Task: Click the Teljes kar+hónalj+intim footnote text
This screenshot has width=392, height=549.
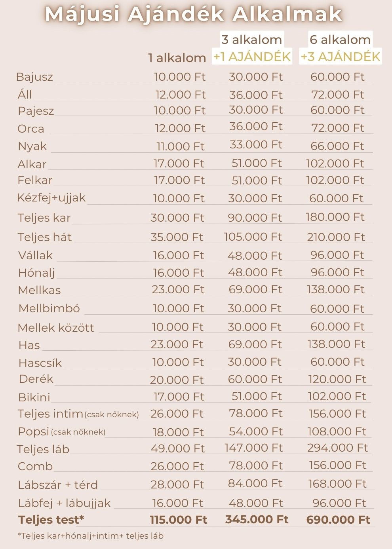Action: 90,536
